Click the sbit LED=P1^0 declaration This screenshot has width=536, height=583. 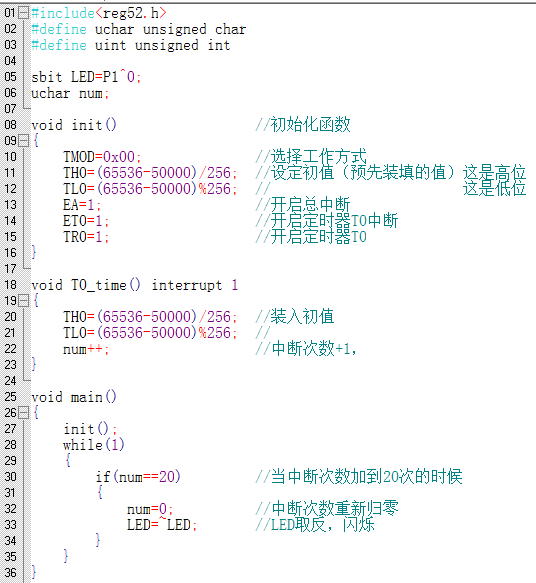point(86,77)
